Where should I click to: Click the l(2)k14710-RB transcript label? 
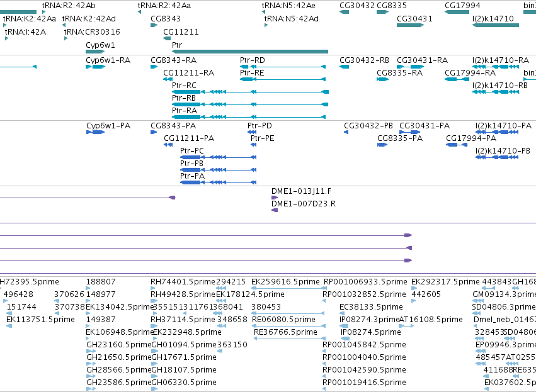500,86
